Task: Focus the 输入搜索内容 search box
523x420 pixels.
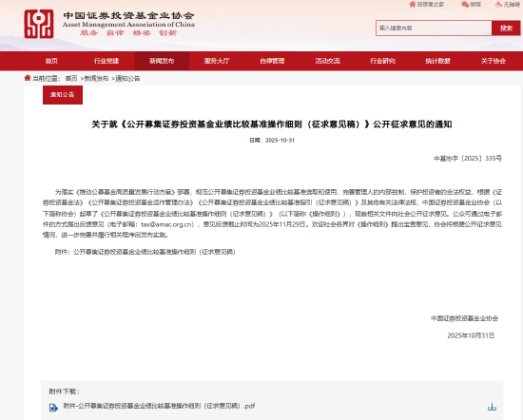Action: (434, 28)
